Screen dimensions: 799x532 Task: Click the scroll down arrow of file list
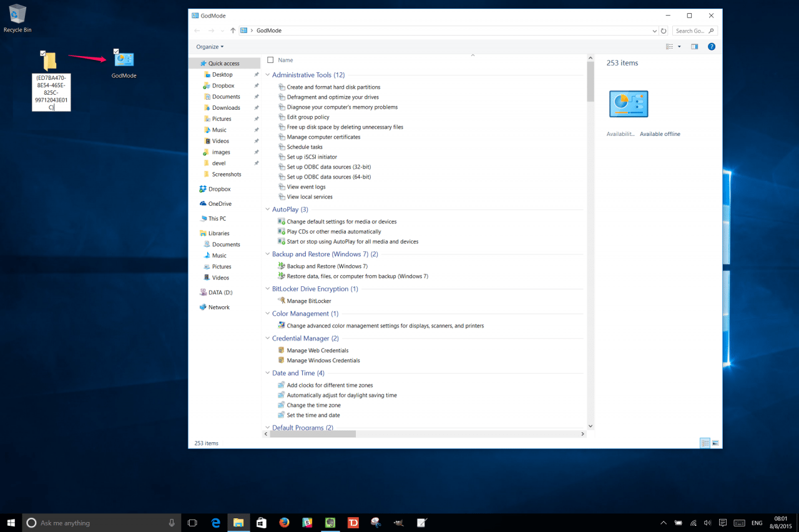coord(591,427)
